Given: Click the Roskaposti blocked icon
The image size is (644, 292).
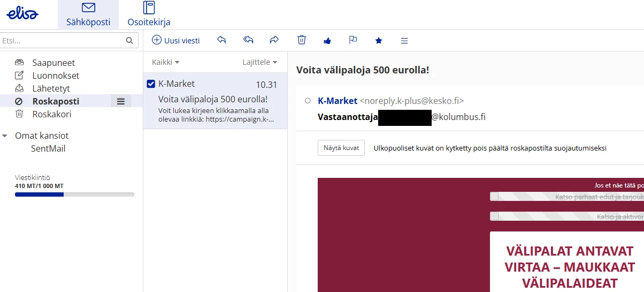Looking at the screenshot, I should pyautogui.click(x=19, y=101).
